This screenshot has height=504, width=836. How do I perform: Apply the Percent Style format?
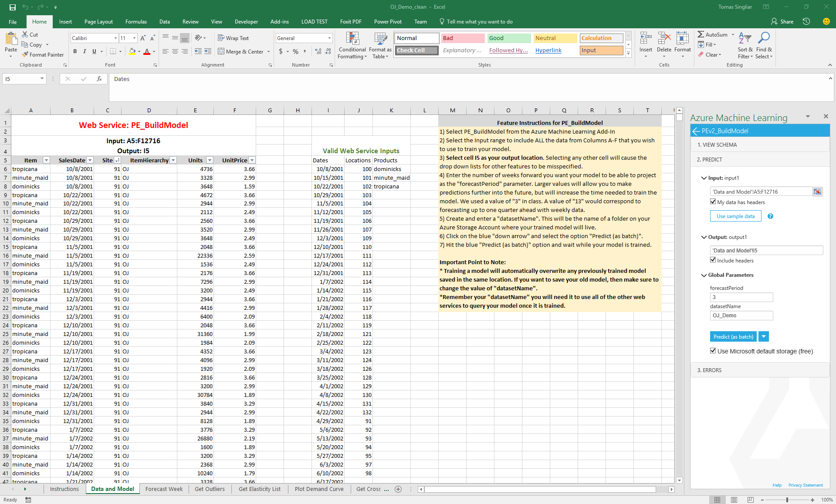point(296,51)
